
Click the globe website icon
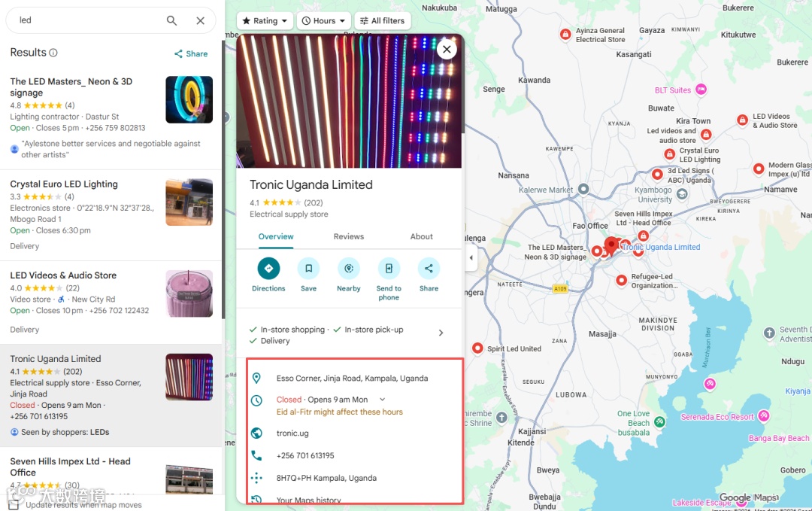(x=256, y=433)
